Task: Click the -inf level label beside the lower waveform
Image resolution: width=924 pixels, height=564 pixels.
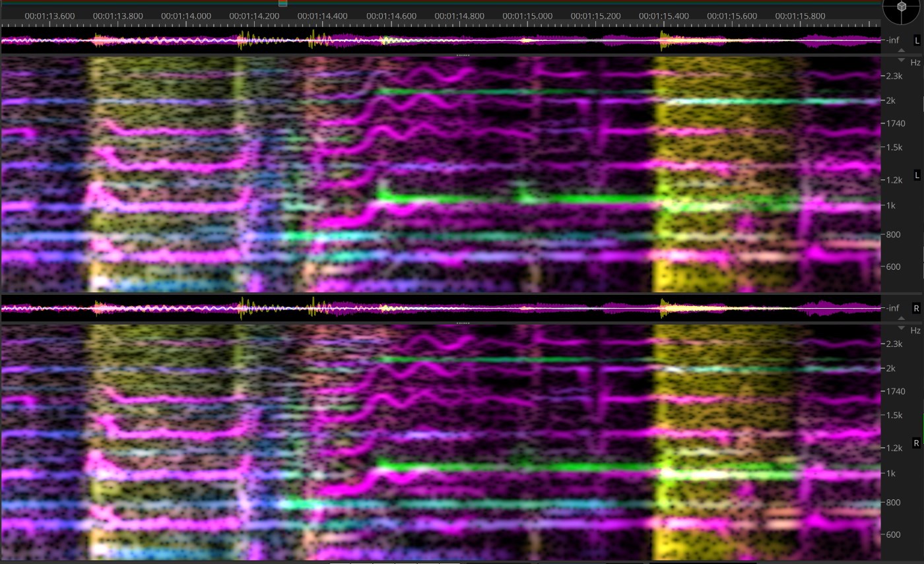Action: point(892,308)
